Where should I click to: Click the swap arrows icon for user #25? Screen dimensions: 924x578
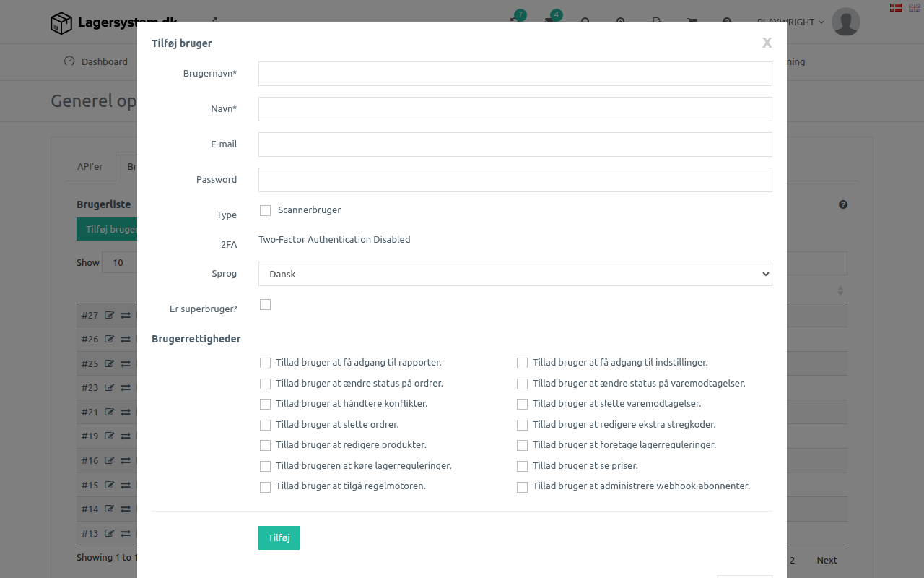click(126, 363)
